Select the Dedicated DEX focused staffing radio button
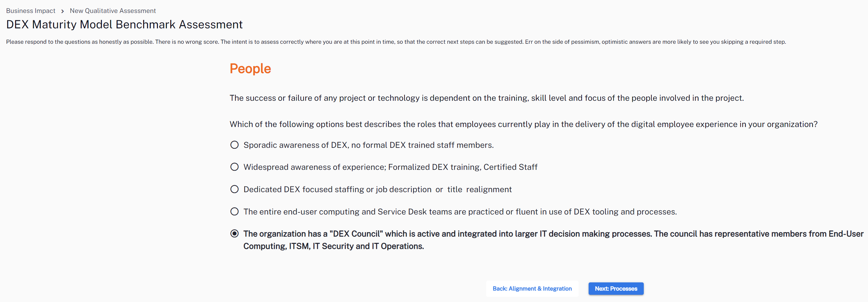Image resolution: width=868 pixels, height=302 pixels. point(234,189)
